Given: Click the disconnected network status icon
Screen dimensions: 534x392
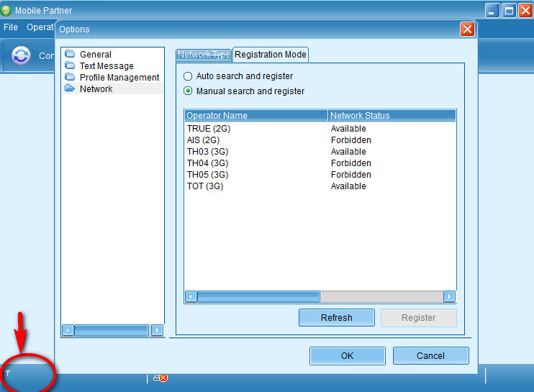Looking at the screenshot, I should click(x=160, y=378).
